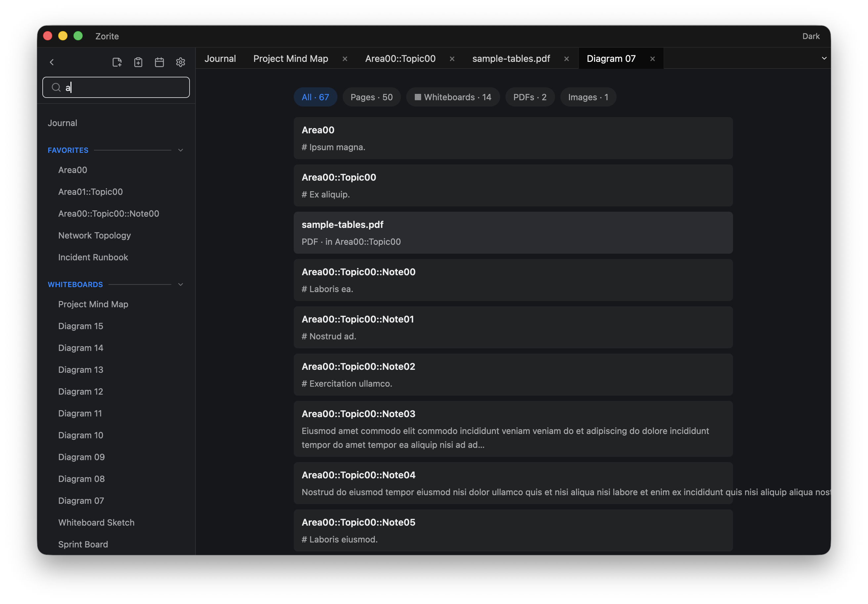
Task: Filter results by Images · 1
Action: (588, 97)
